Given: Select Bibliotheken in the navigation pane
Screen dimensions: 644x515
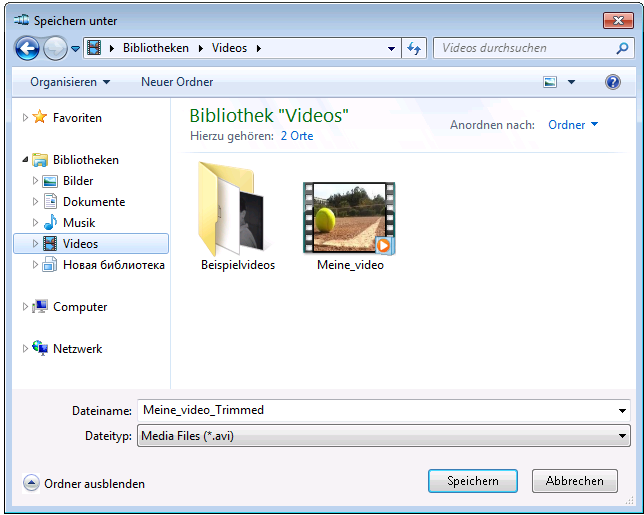Looking at the screenshot, I should [x=86, y=160].
